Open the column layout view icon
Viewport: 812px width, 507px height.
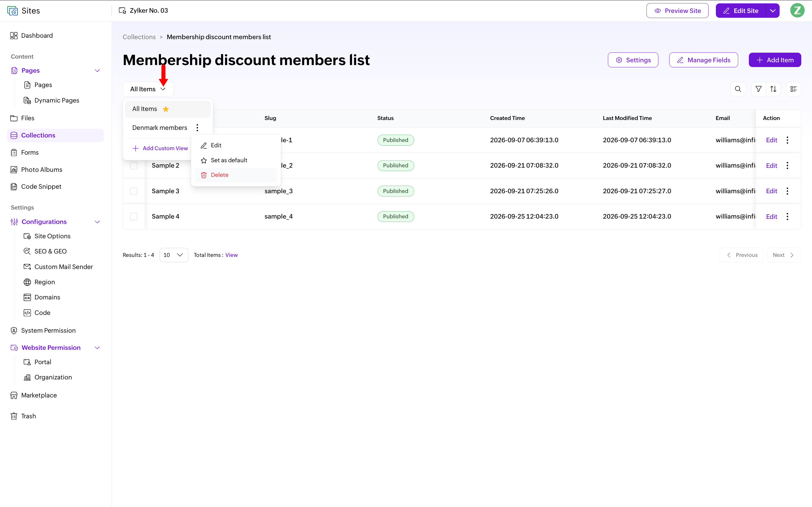tap(794, 89)
